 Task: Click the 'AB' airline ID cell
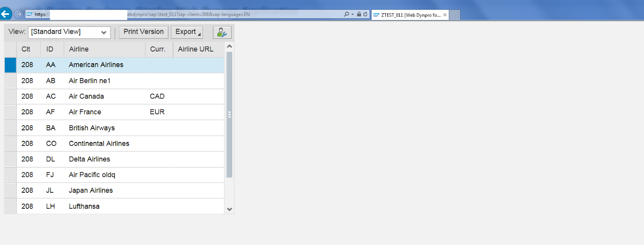click(x=53, y=81)
